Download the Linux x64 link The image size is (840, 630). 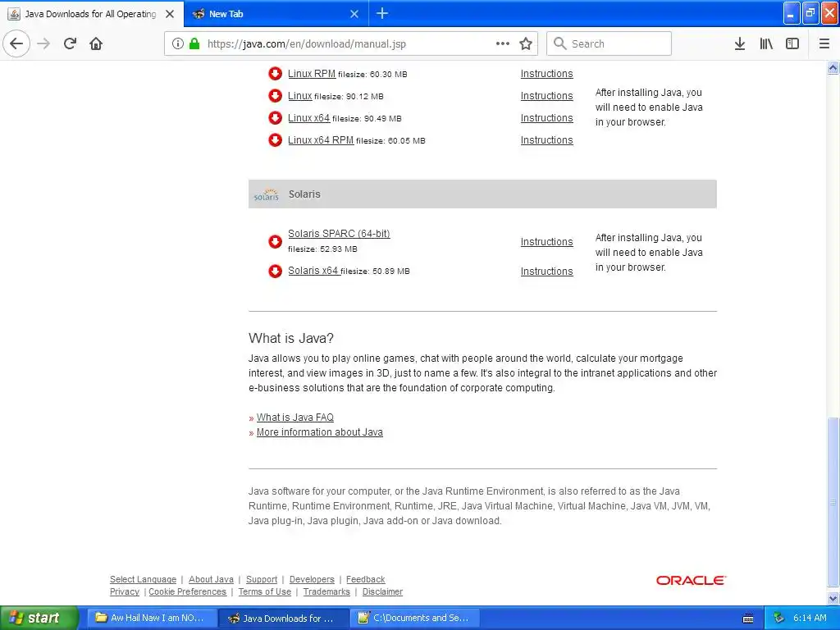point(309,118)
